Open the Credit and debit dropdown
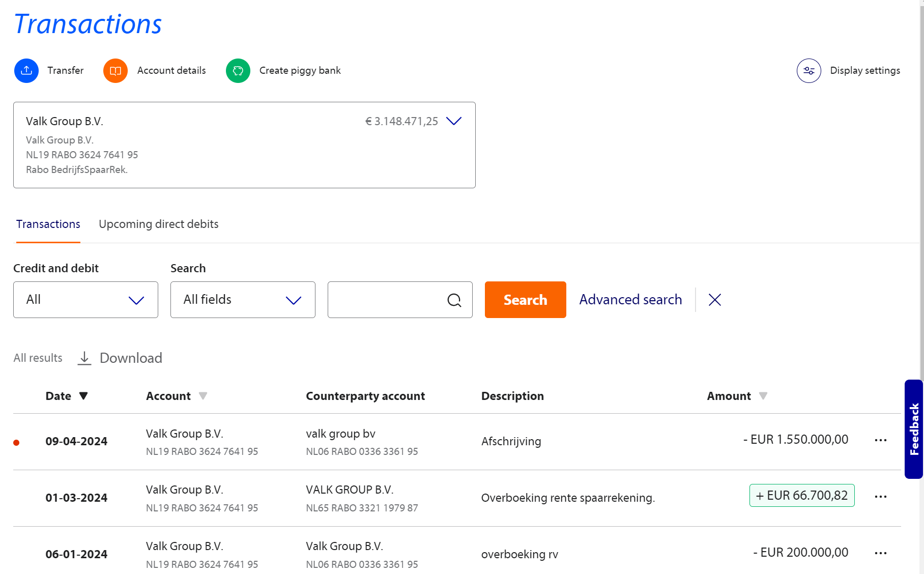The image size is (924, 574). tap(85, 300)
